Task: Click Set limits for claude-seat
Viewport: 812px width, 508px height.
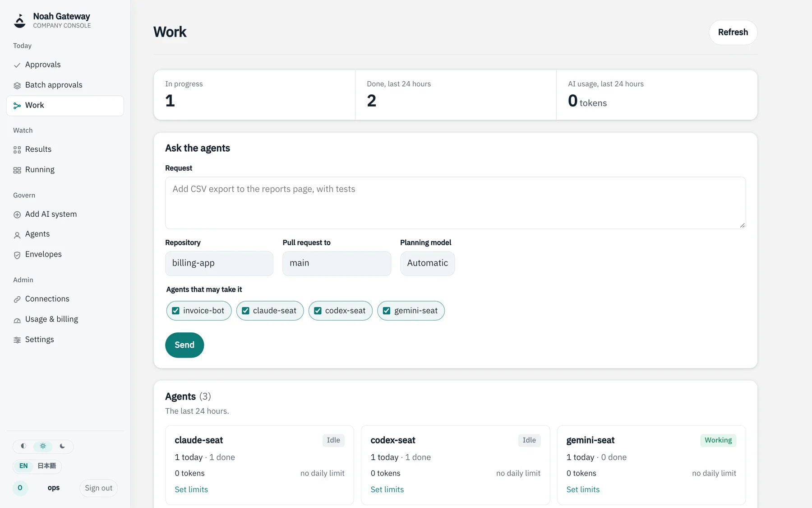Action: [191, 489]
